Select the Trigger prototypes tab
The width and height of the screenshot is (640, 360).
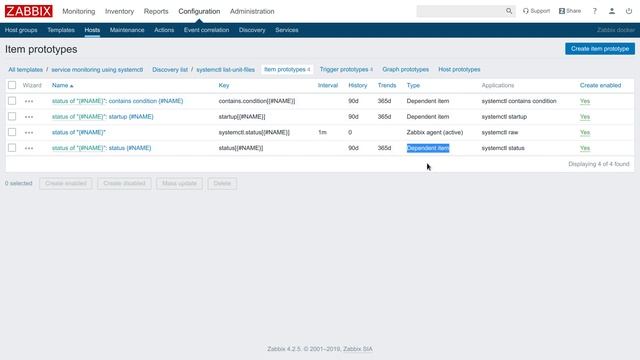[x=346, y=69]
